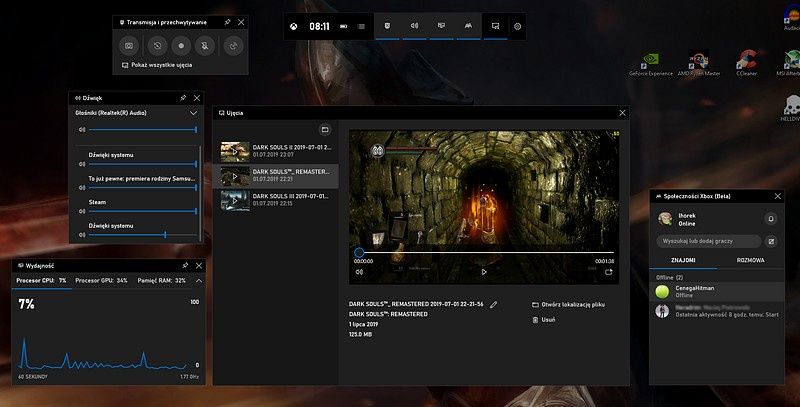Open Game Bar settings gear
Image resolution: width=800 pixels, height=407 pixels.
click(517, 27)
